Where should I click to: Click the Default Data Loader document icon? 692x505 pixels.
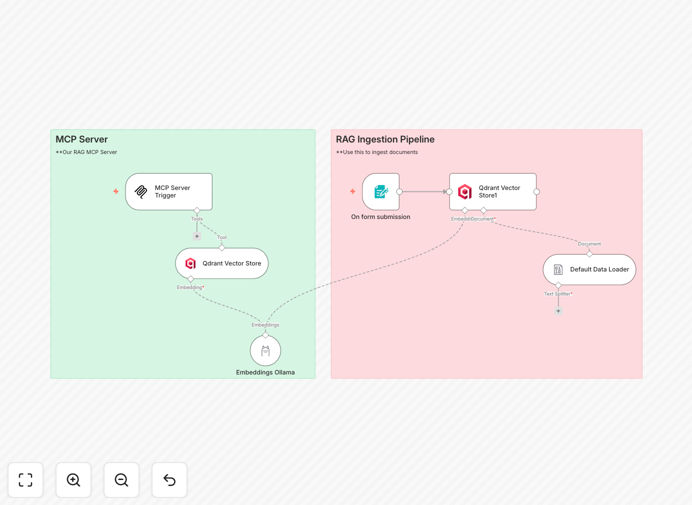pos(558,269)
